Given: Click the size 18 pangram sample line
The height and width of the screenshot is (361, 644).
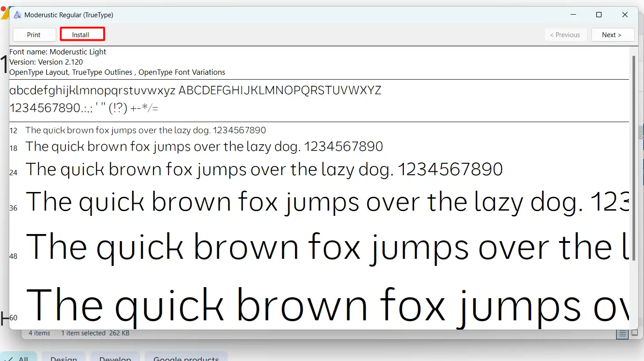Looking at the screenshot, I should pyautogui.click(x=204, y=146).
